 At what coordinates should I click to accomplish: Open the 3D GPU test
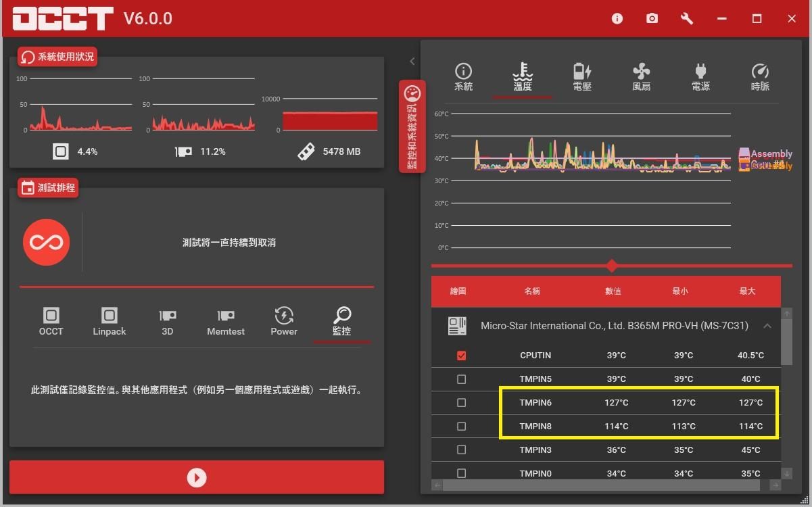pyautogui.click(x=167, y=318)
